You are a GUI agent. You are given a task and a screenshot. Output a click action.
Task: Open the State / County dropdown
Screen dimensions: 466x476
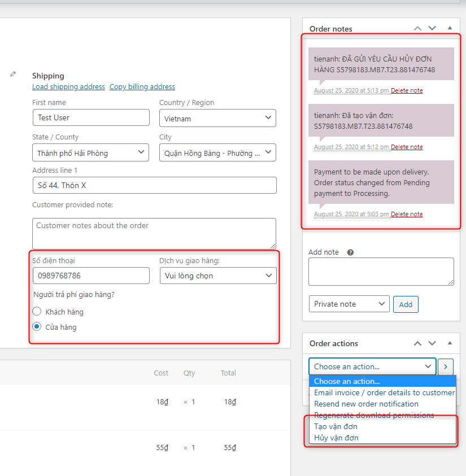90,152
